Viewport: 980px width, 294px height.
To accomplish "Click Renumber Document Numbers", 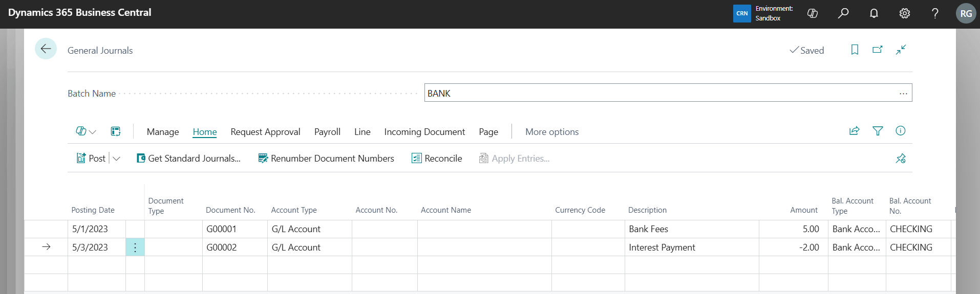I will pyautogui.click(x=326, y=159).
